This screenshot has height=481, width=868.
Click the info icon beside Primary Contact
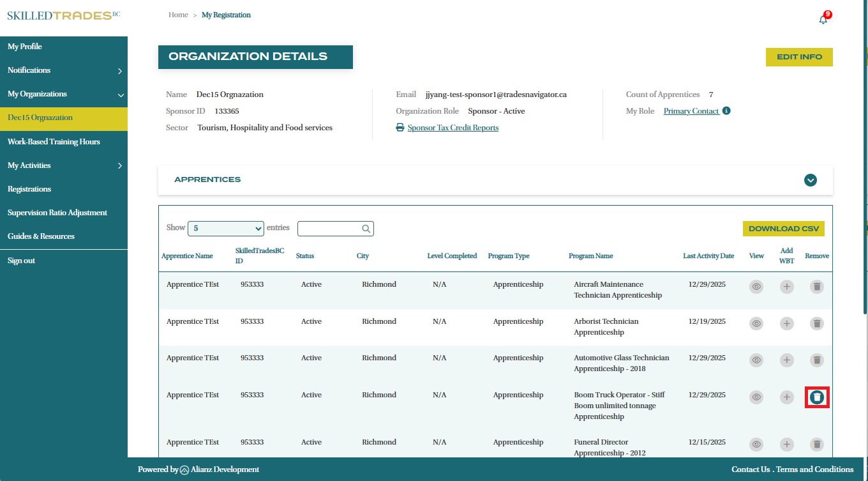(x=726, y=111)
